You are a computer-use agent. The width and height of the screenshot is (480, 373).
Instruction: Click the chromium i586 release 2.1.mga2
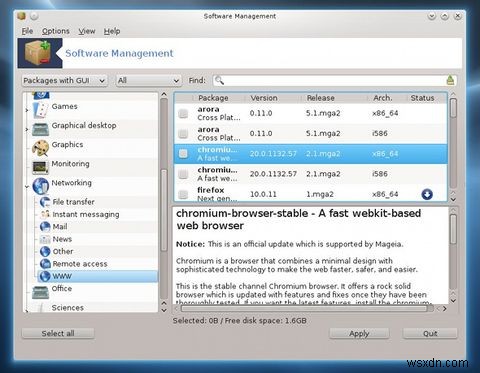pyautogui.click(x=323, y=174)
